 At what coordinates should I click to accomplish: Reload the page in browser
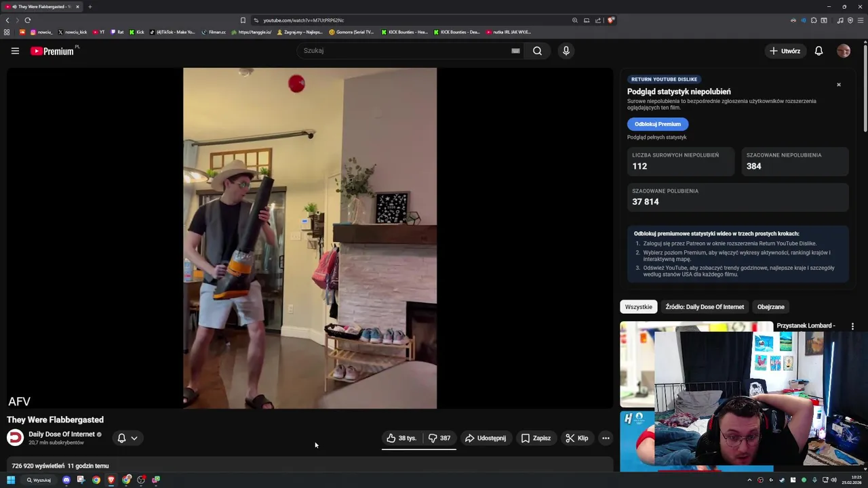[x=28, y=20]
